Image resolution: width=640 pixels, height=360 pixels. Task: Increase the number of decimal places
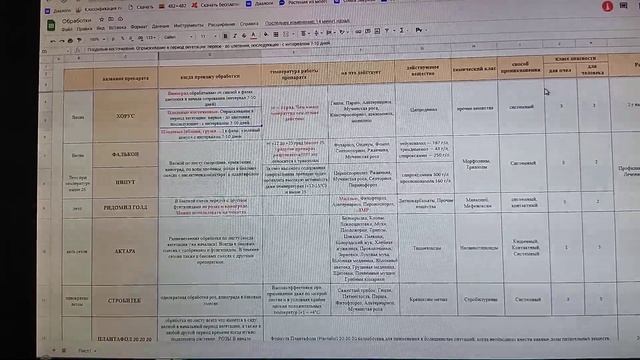coord(140,38)
